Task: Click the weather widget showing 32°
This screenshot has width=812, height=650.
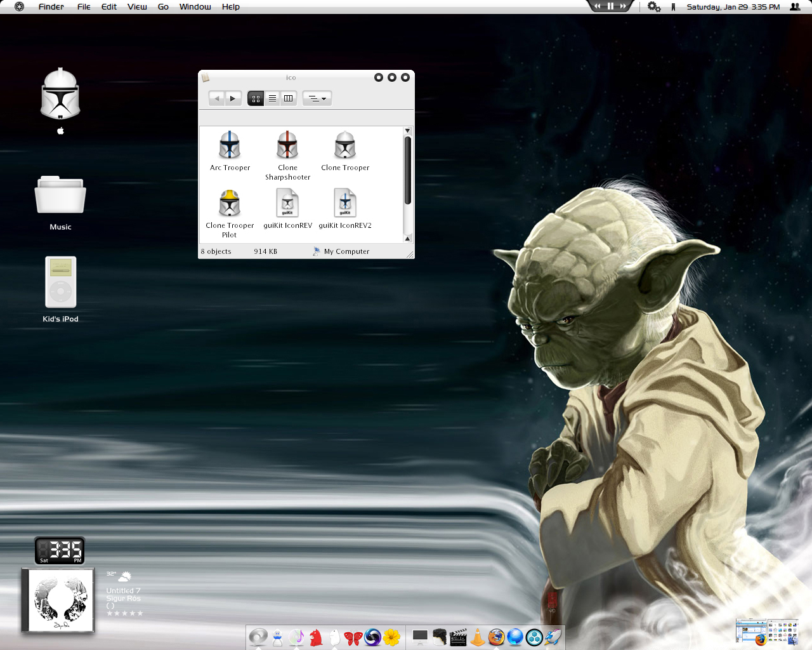Action: click(x=119, y=576)
